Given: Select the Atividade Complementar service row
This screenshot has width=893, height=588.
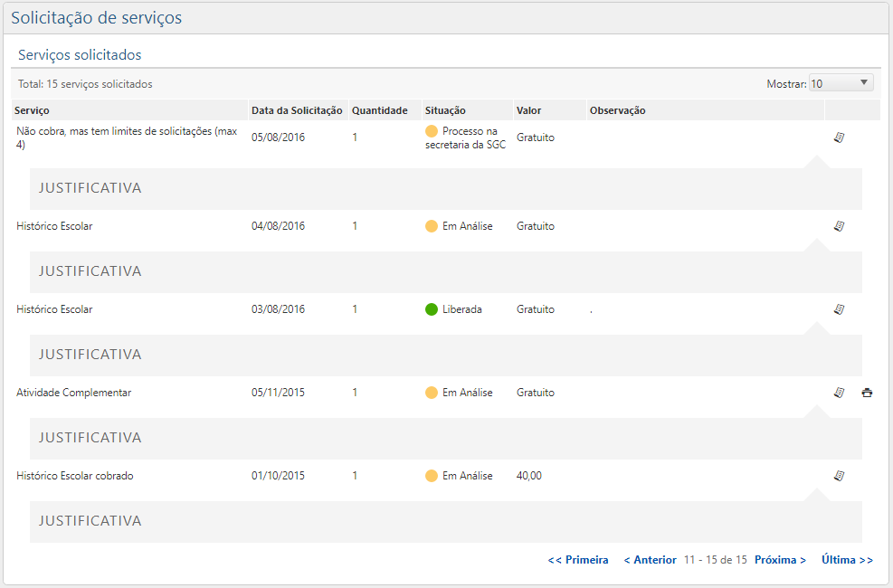Looking at the screenshot, I should point(74,393).
